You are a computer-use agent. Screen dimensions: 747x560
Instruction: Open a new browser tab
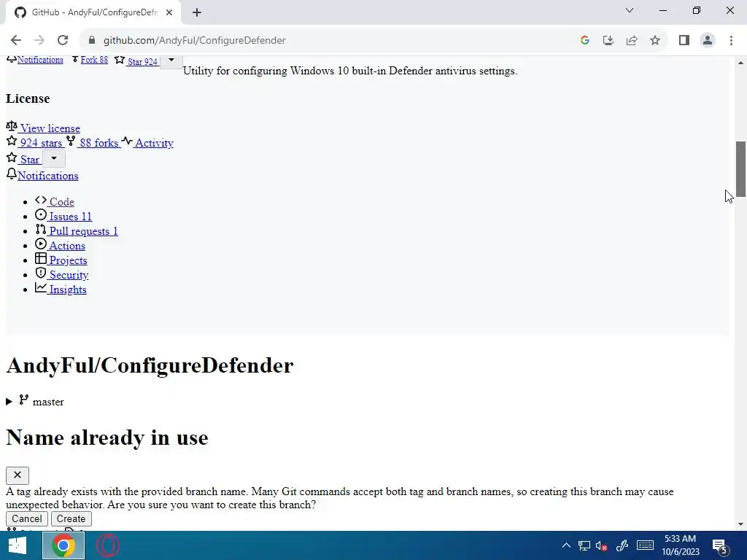(x=197, y=12)
